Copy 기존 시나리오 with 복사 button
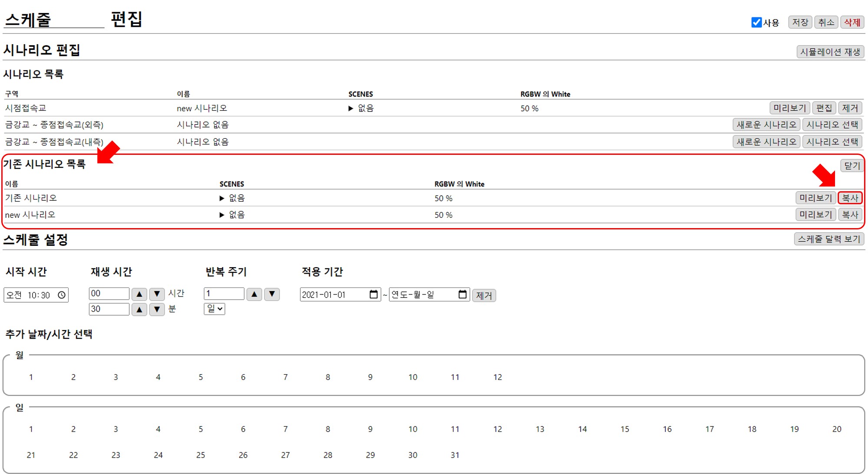 850,198
